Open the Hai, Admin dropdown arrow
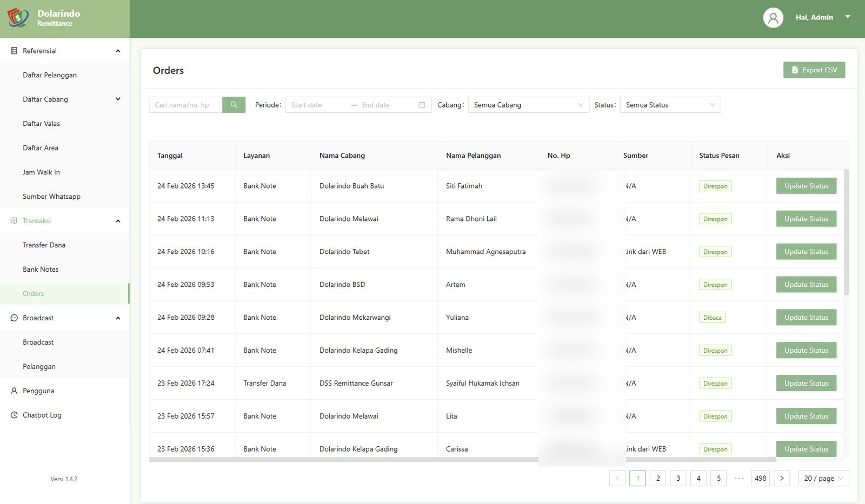This screenshot has height=504, width=865. (x=848, y=17)
